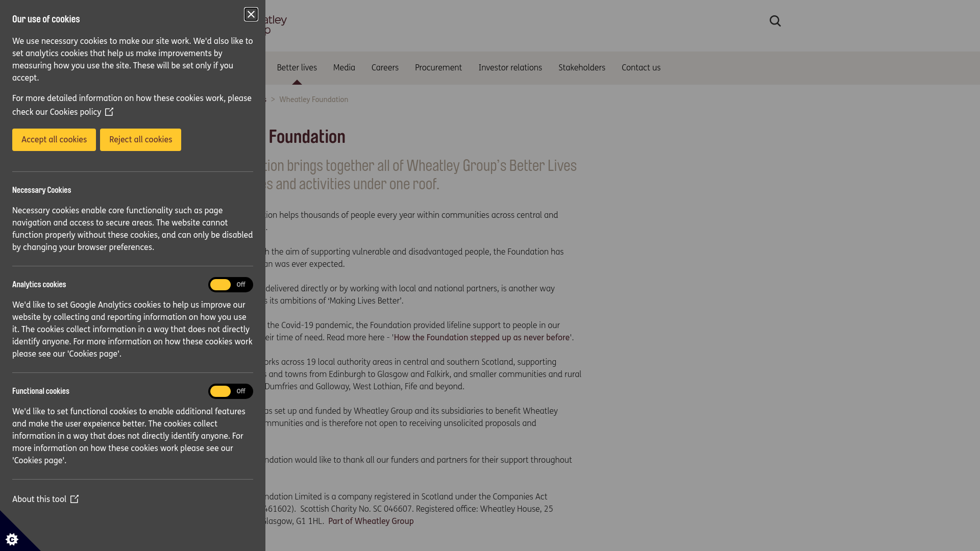
Task: Click external link icon beside Cookies policy
Action: 109,112
